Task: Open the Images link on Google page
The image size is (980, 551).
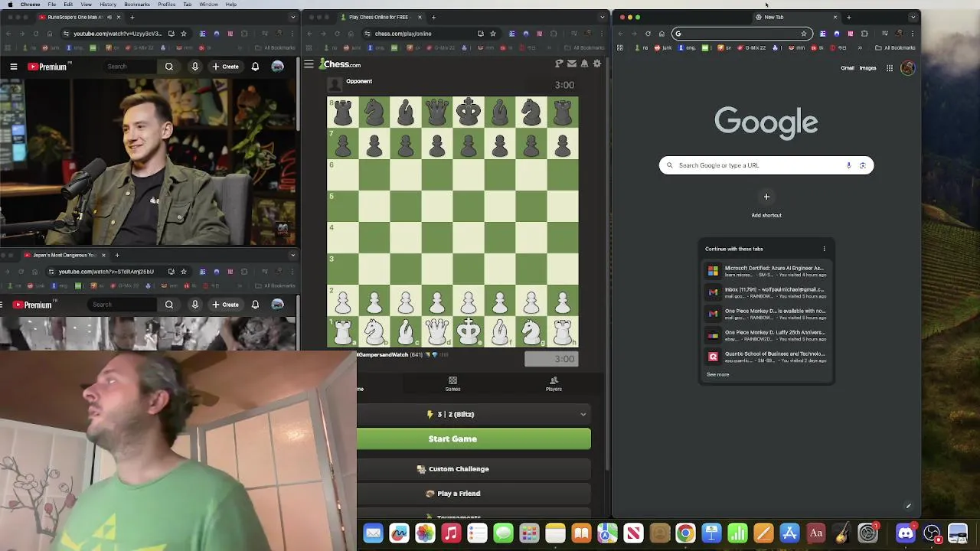Action: click(x=867, y=68)
